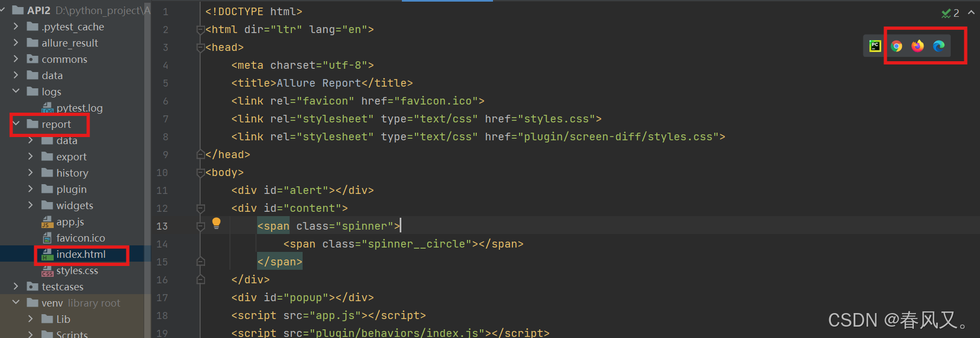This screenshot has height=338, width=980.
Task: Collapse the logs folder
Action: pos(16,91)
